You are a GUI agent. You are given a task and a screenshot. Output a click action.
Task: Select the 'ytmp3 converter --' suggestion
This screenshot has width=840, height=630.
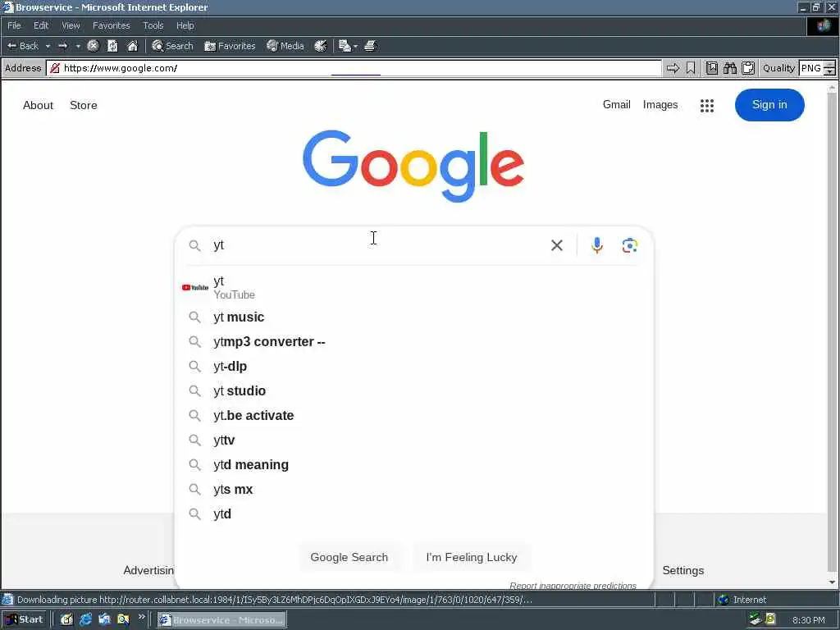click(x=413, y=342)
